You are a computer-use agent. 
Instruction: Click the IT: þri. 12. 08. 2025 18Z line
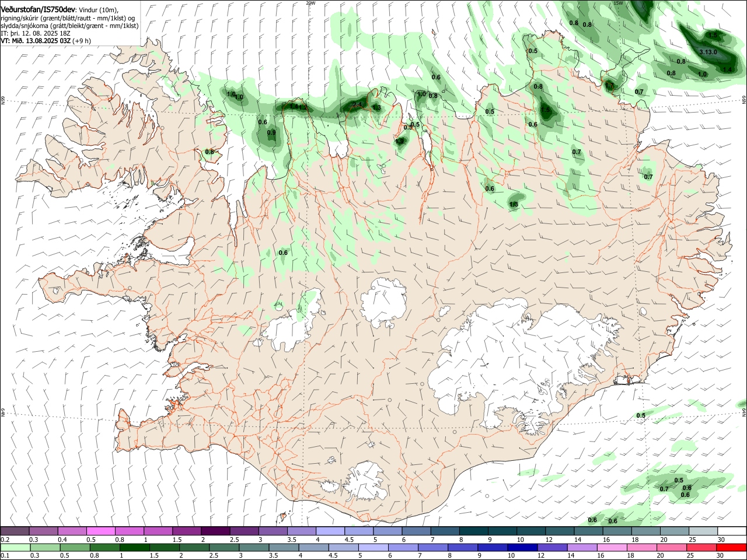tap(36, 33)
